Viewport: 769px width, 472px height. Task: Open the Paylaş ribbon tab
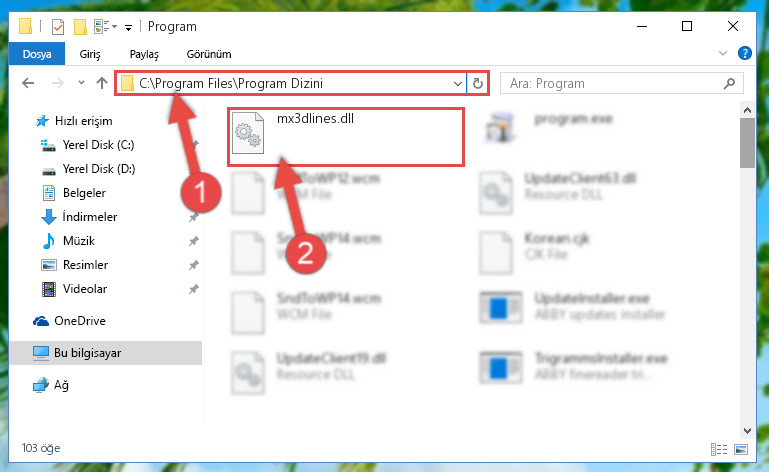pos(144,54)
